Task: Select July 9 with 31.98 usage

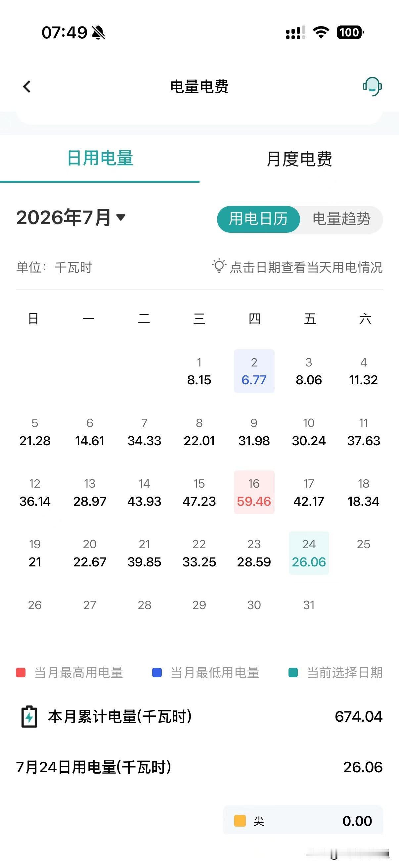Action: (x=254, y=432)
